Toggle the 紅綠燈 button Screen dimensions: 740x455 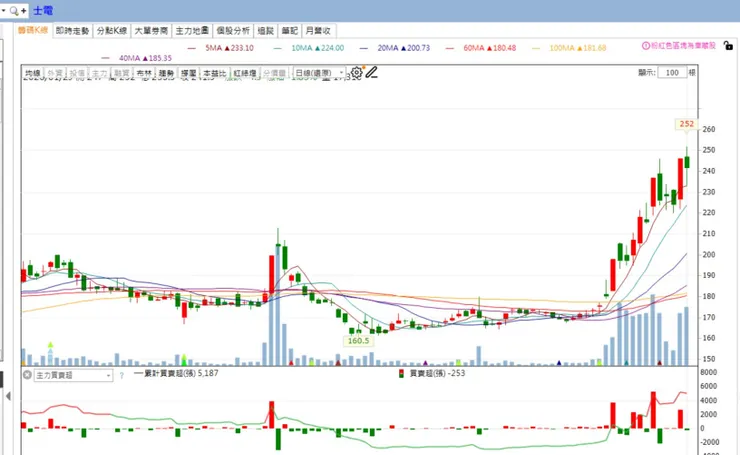tap(244, 73)
